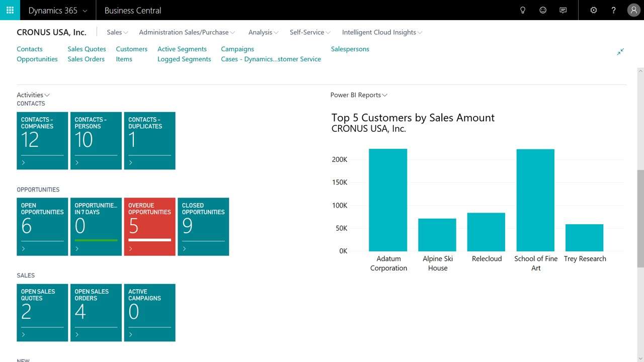Click the Adatum Corporation bar in the chart
Image resolution: width=644 pixels, height=362 pixels.
(x=388, y=199)
